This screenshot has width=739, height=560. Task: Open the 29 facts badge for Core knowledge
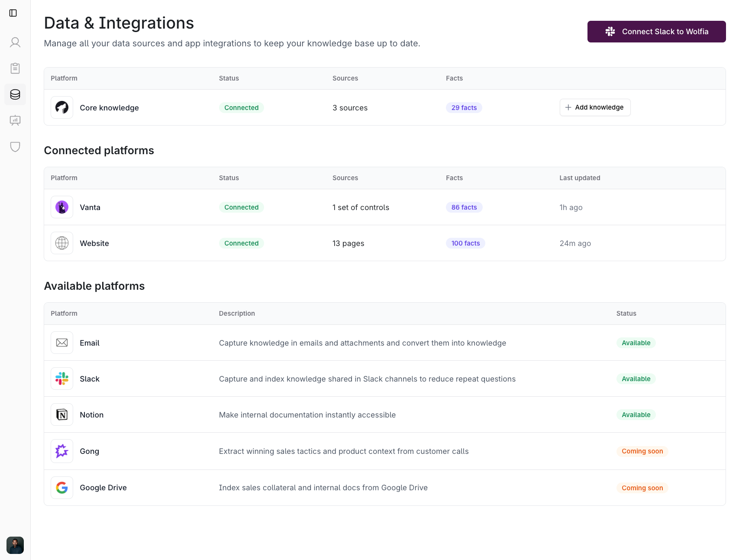pos(464,107)
